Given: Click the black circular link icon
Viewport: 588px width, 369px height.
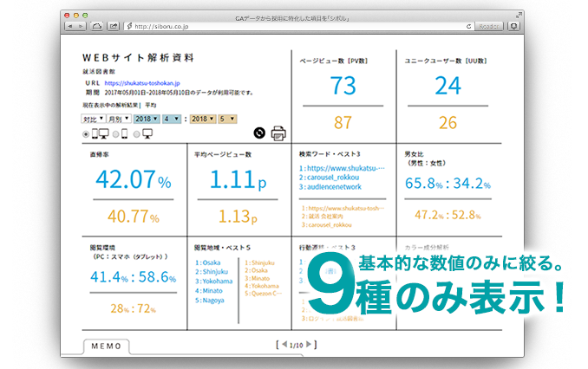Looking at the screenshot, I should point(258,133).
